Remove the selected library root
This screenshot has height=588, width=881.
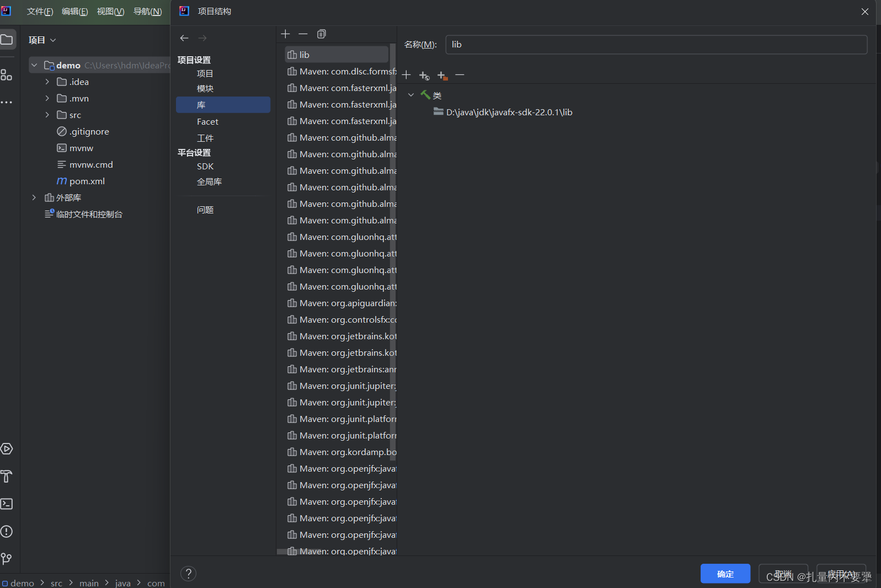(460, 75)
